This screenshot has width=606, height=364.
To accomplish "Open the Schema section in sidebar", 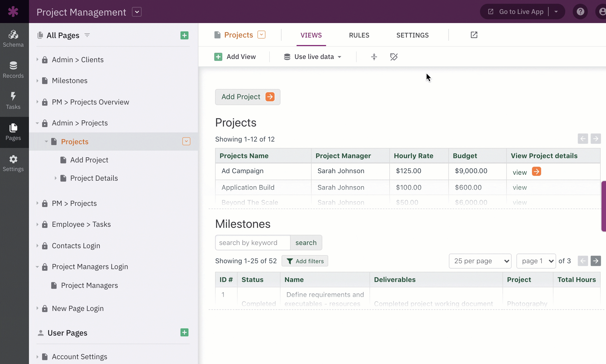I will (13, 39).
